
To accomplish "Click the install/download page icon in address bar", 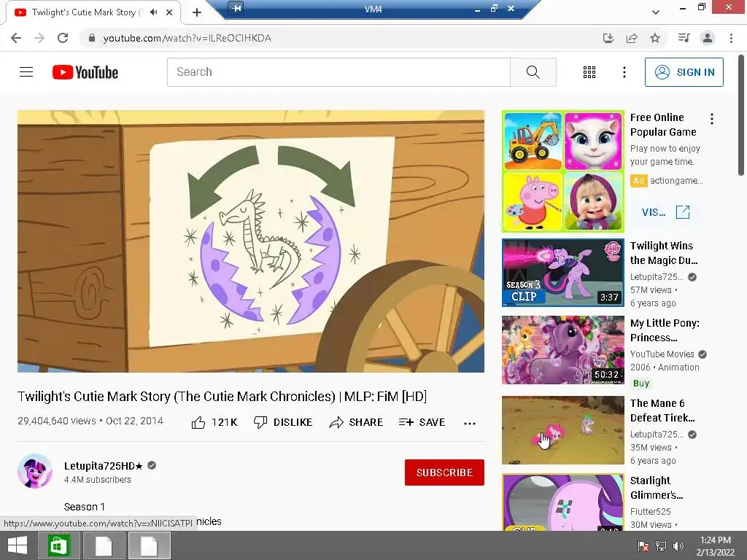I will pyautogui.click(x=608, y=38).
